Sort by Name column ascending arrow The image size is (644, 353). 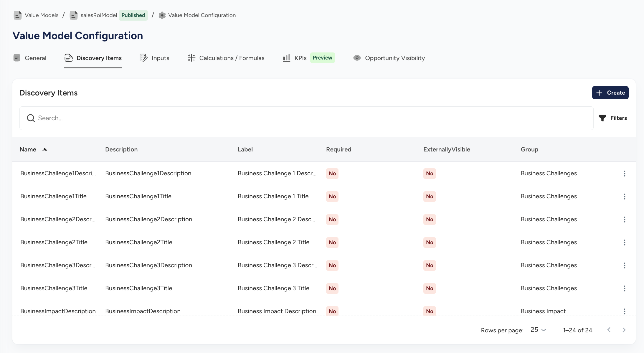45,149
